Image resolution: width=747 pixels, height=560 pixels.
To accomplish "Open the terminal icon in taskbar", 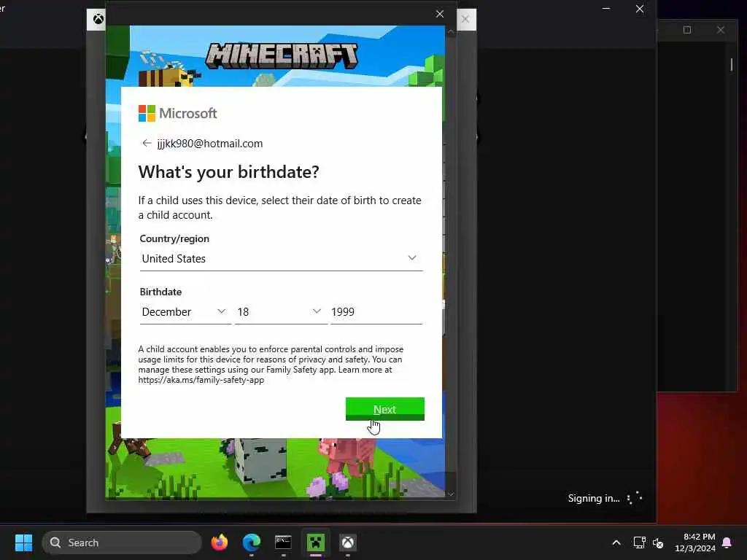I will click(x=284, y=542).
